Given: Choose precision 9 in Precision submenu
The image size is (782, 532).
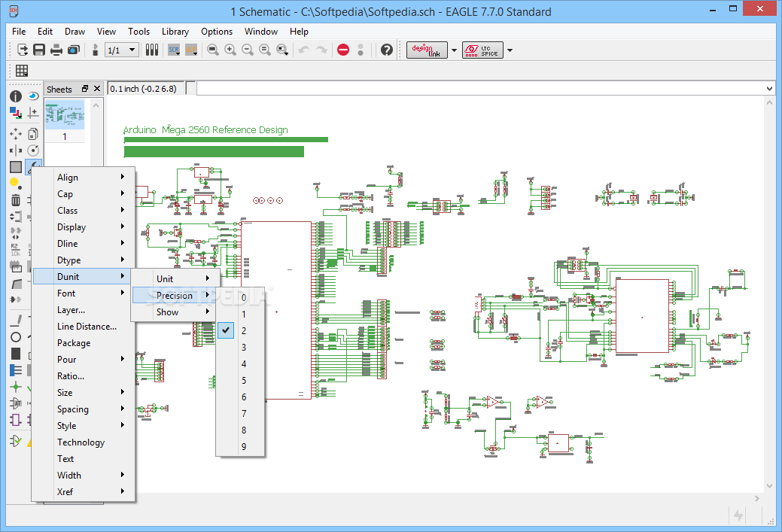Looking at the screenshot, I should pos(240,447).
